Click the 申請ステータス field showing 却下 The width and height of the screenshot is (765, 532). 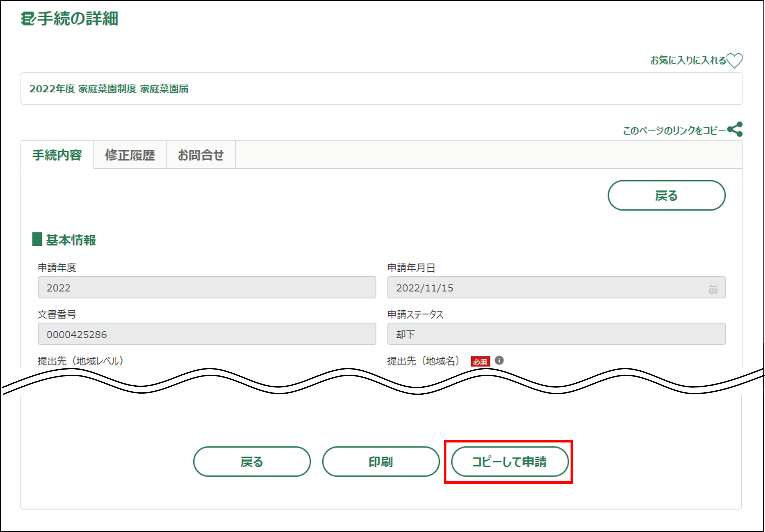(556, 334)
